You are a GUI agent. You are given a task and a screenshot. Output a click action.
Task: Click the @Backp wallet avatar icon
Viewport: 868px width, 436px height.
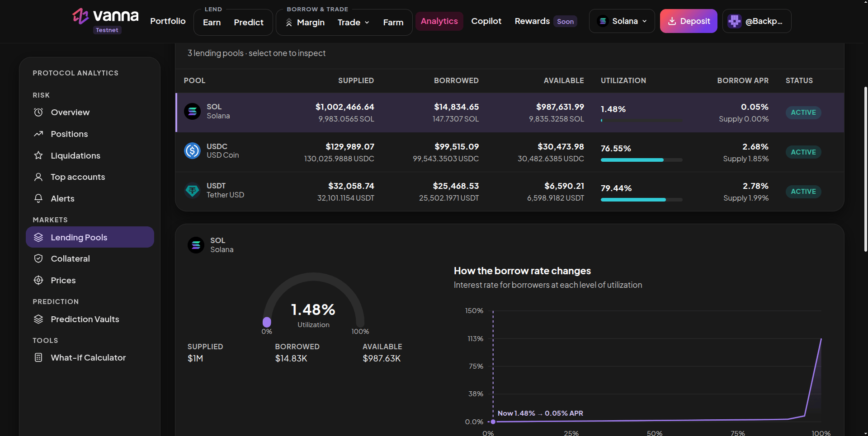click(735, 21)
